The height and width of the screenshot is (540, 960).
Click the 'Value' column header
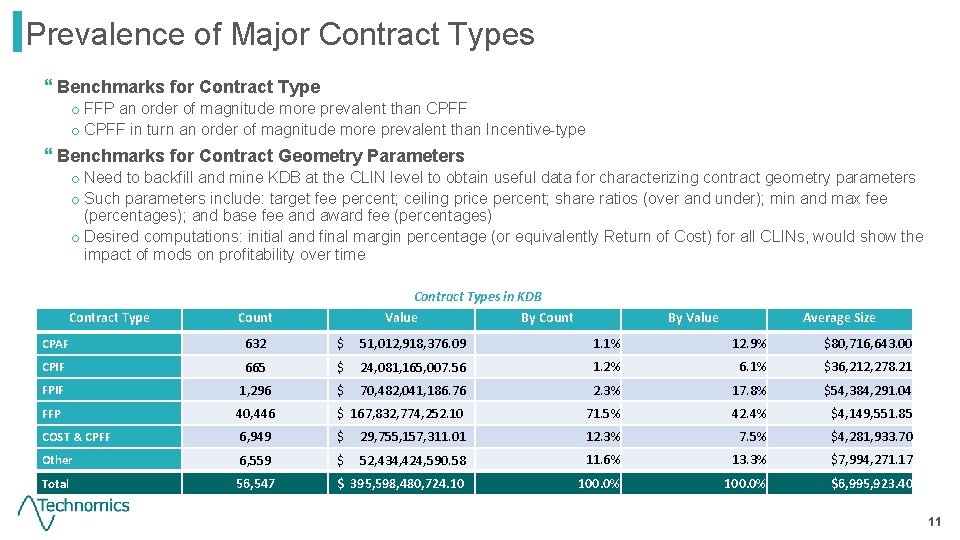pyautogui.click(x=401, y=318)
